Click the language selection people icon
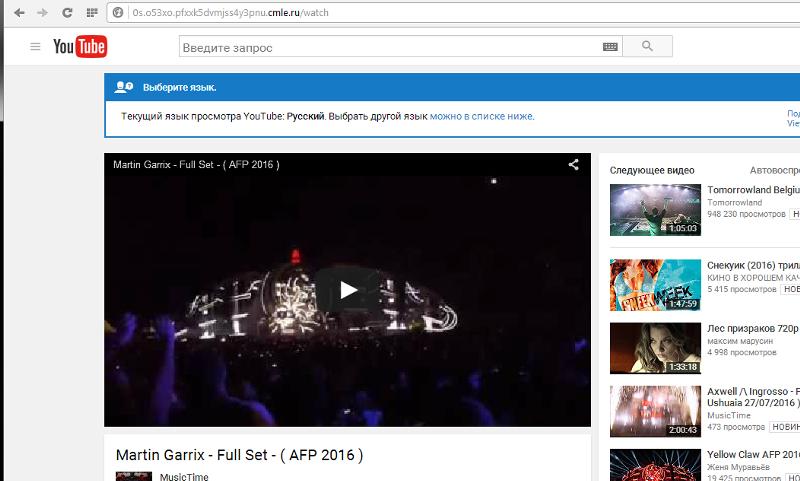 click(123, 87)
